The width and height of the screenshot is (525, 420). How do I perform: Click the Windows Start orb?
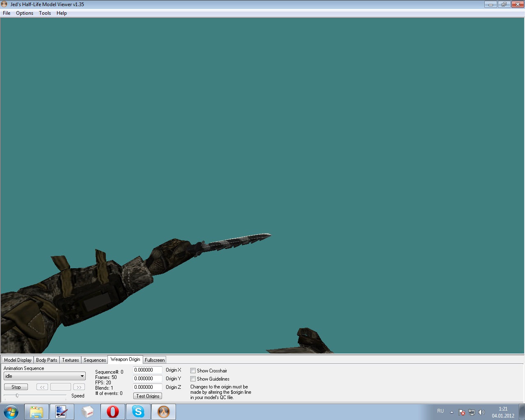[11, 412]
